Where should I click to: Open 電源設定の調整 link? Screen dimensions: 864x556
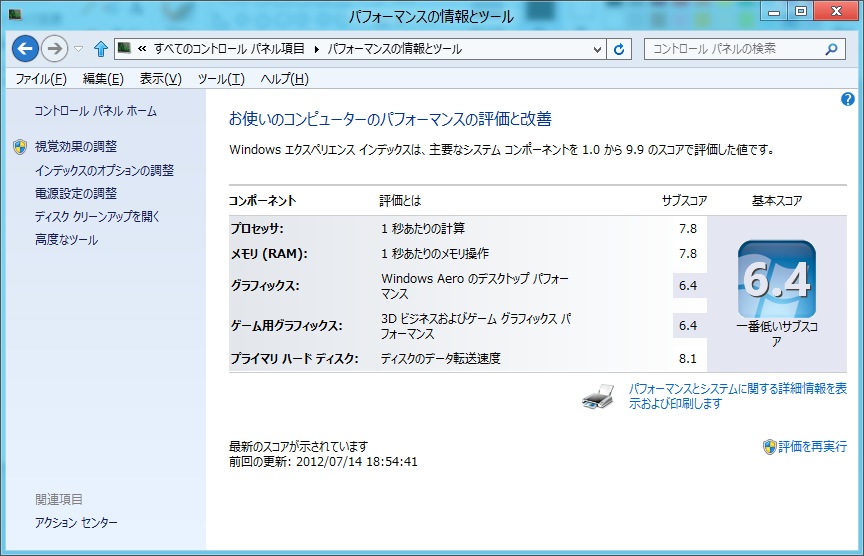(76, 193)
